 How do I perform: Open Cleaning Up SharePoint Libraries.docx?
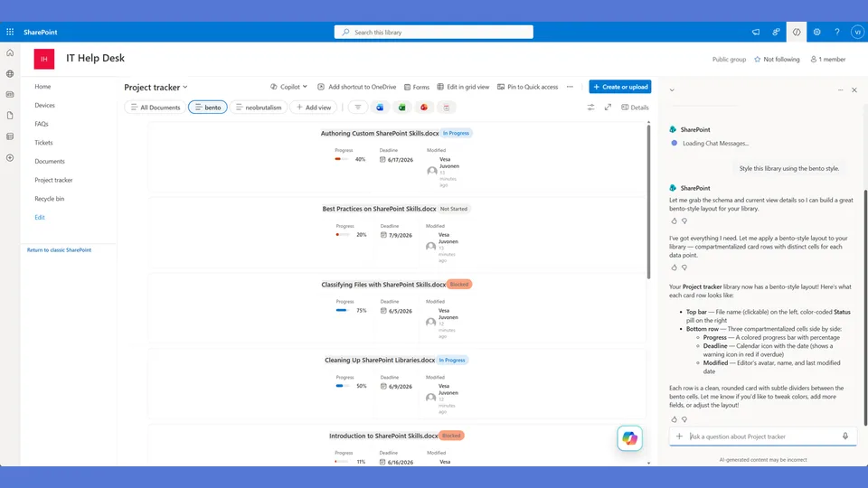point(380,361)
